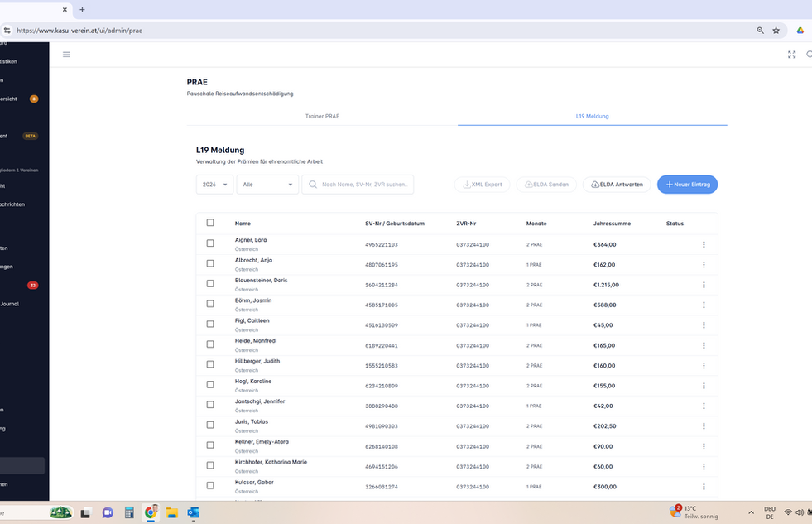Click the browser zoom magnifier icon
Image resolution: width=812 pixels, height=524 pixels.
(x=760, y=31)
